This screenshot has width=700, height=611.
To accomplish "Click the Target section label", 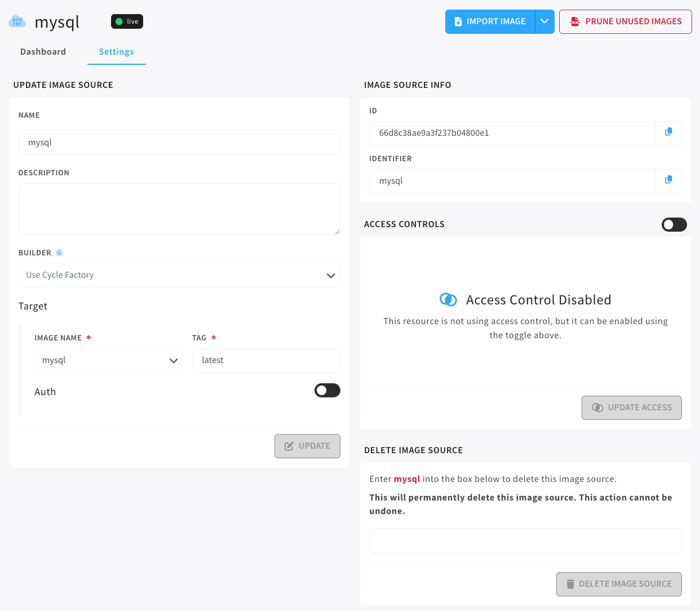I will pyautogui.click(x=33, y=306).
